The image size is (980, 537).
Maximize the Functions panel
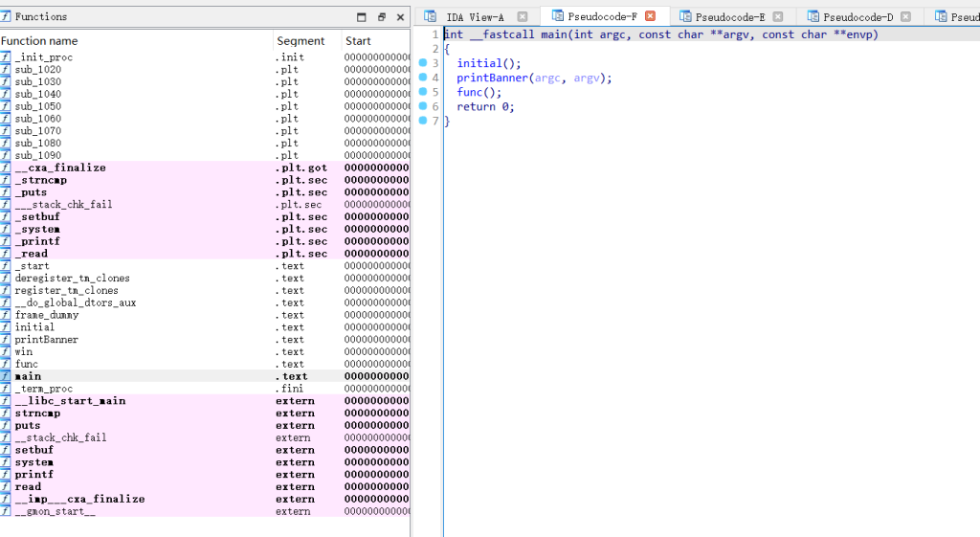pyautogui.click(x=361, y=17)
